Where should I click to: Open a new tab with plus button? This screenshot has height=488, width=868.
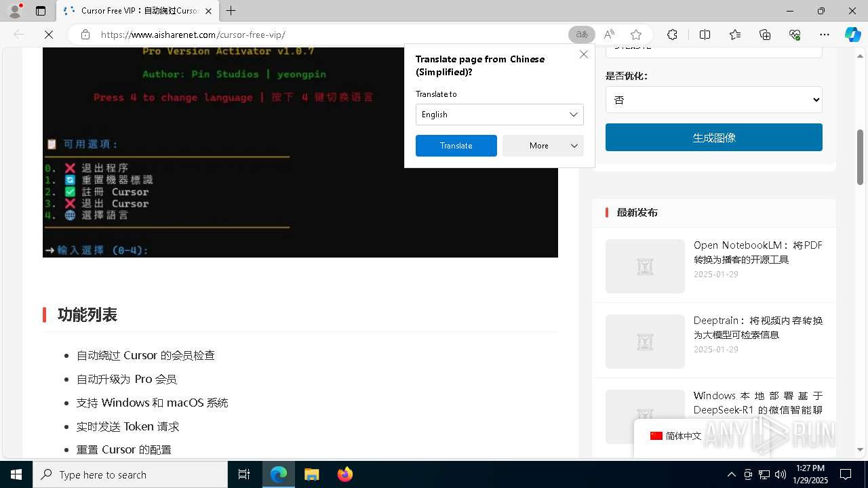[231, 11]
